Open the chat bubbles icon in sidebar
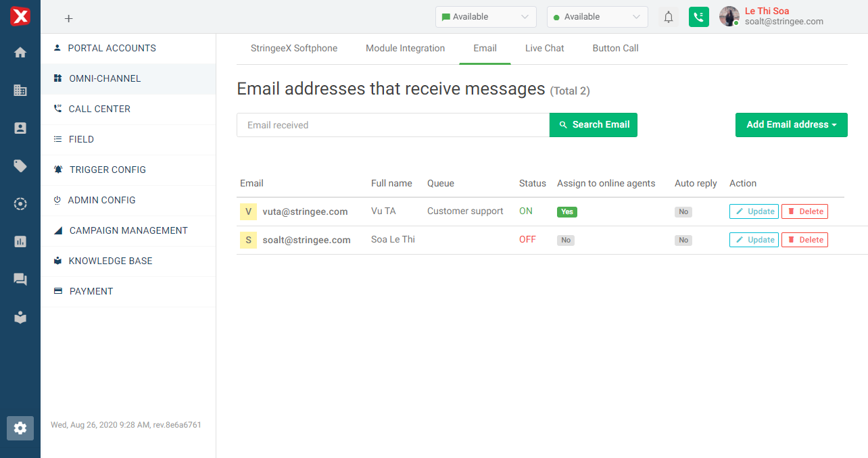 click(20, 279)
